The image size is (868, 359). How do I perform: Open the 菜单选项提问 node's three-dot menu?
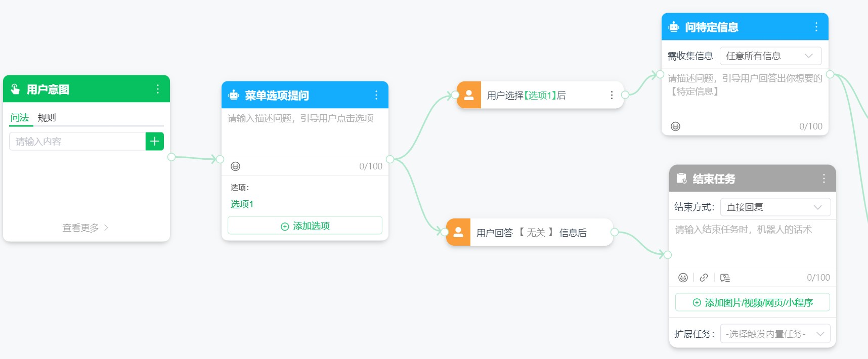[x=376, y=95]
